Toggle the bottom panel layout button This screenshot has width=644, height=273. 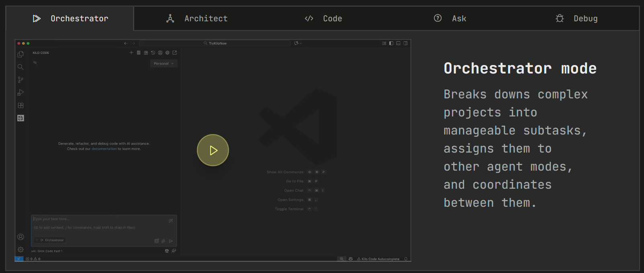pos(398,43)
